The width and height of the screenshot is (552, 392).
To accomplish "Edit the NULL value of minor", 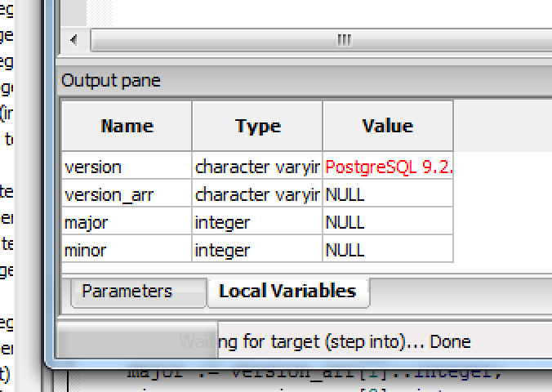I will pyautogui.click(x=388, y=250).
